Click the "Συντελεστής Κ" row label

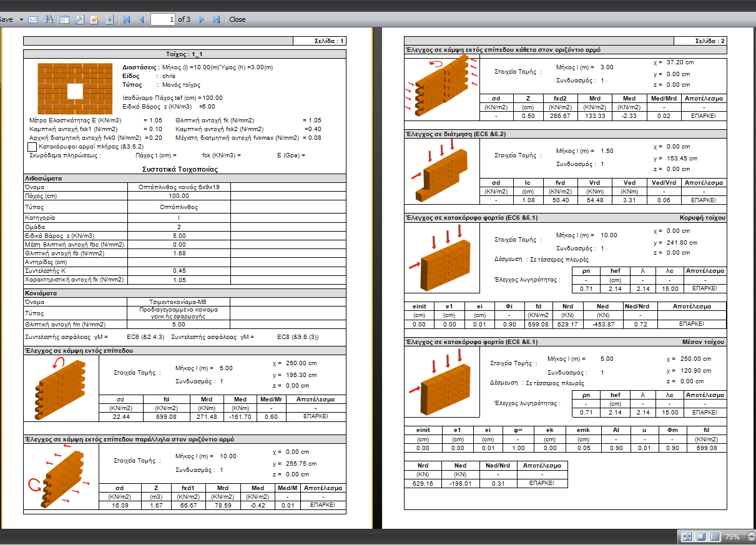pos(44,271)
